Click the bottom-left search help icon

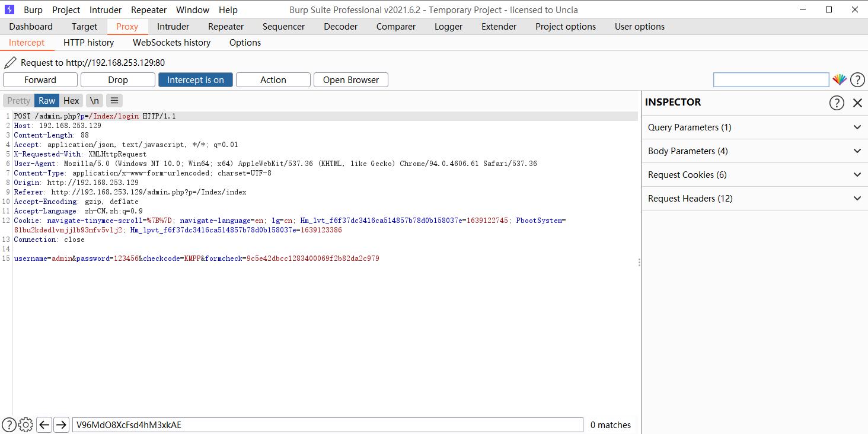[x=9, y=425]
